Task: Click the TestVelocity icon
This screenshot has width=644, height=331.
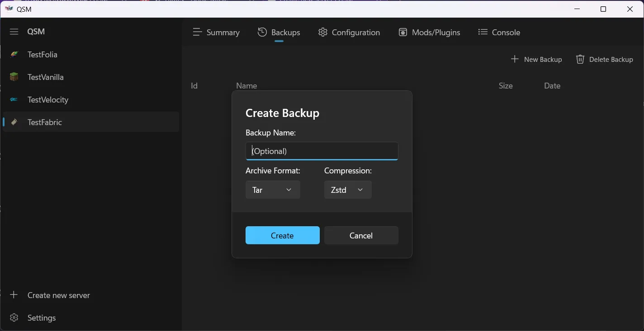Action: pyautogui.click(x=14, y=100)
